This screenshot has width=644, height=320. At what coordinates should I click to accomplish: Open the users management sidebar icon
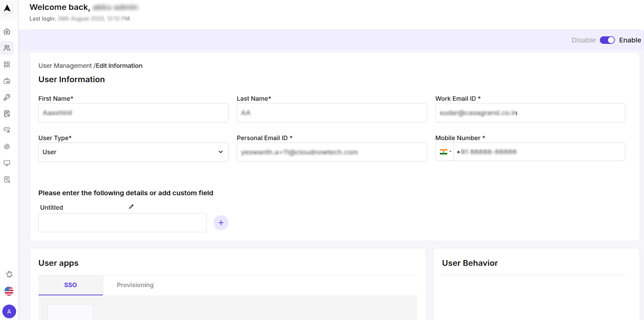pyautogui.click(x=7, y=48)
